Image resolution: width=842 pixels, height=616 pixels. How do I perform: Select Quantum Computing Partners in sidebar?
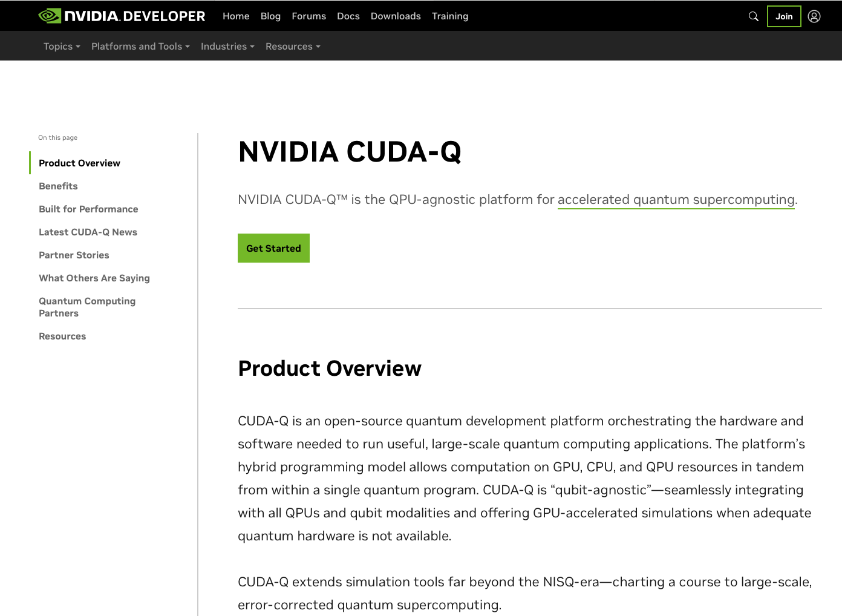point(87,307)
